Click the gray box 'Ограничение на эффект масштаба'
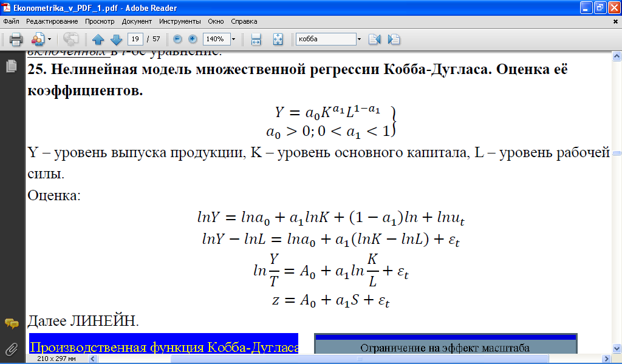The width and height of the screenshot is (622, 364). tap(445, 344)
